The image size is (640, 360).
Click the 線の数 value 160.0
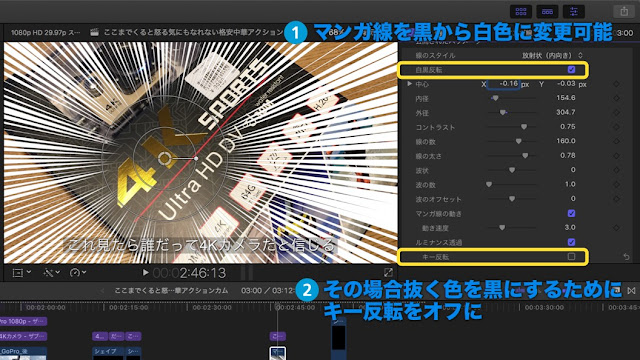[x=566, y=141]
